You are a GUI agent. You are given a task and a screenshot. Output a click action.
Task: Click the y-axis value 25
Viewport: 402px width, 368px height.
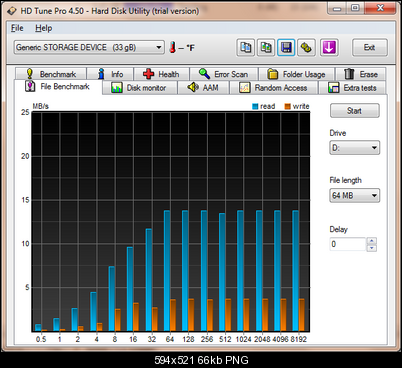pos(25,112)
